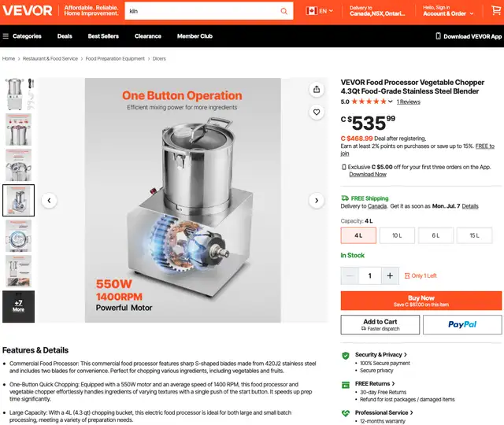Expand the star rating breakdown chevron
504x425 pixels.
point(391,102)
